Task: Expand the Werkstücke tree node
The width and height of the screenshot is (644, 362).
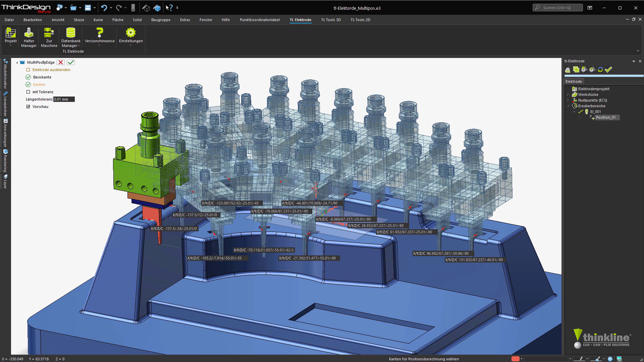Action: point(568,95)
